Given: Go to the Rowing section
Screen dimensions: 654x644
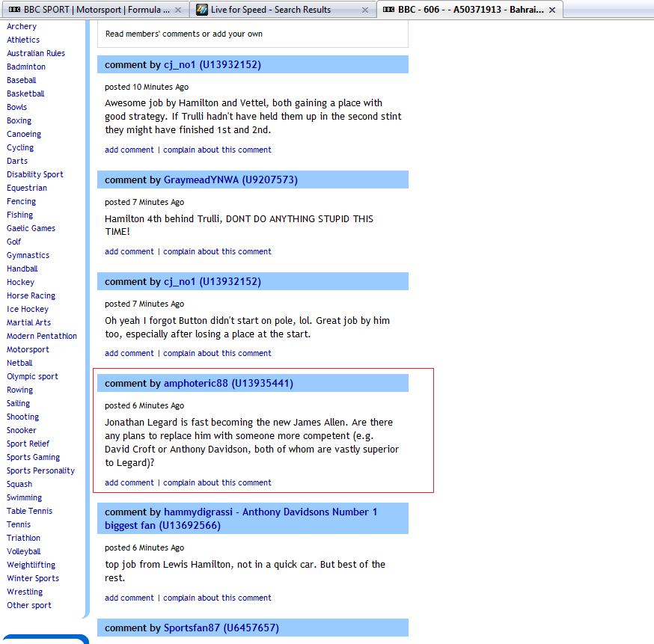Looking at the screenshot, I should (19, 390).
